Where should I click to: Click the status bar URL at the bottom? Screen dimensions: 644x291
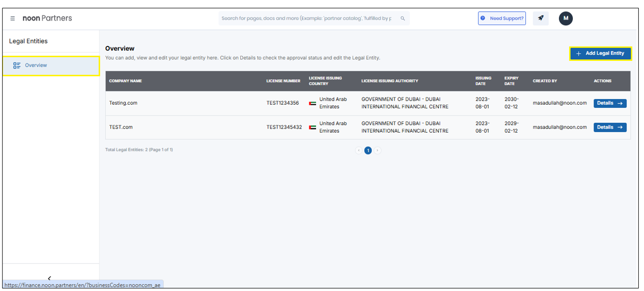82,285
